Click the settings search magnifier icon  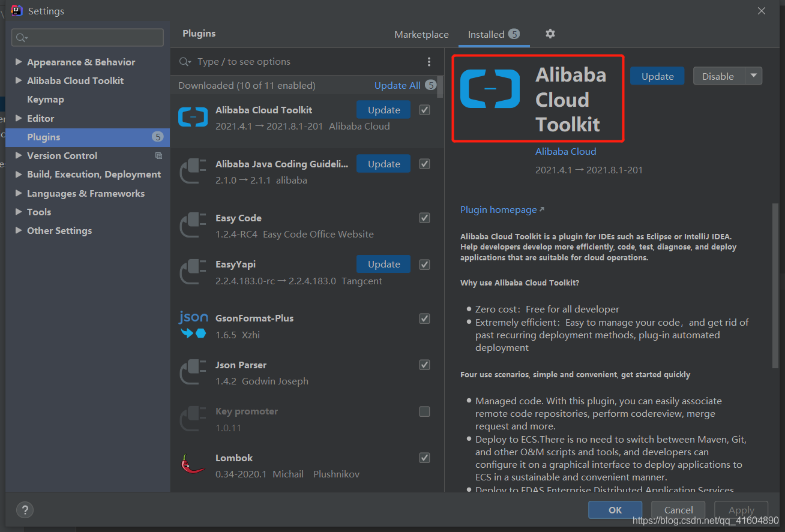(22, 38)
